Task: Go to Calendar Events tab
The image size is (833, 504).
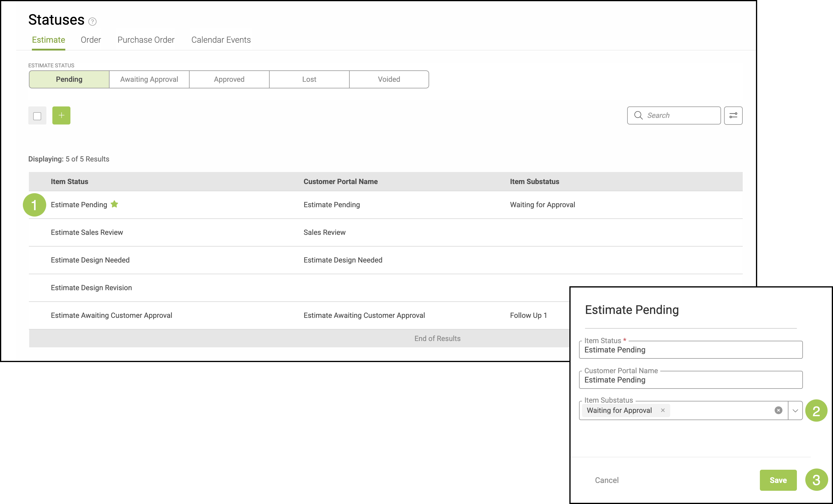Action: [221, 40]
